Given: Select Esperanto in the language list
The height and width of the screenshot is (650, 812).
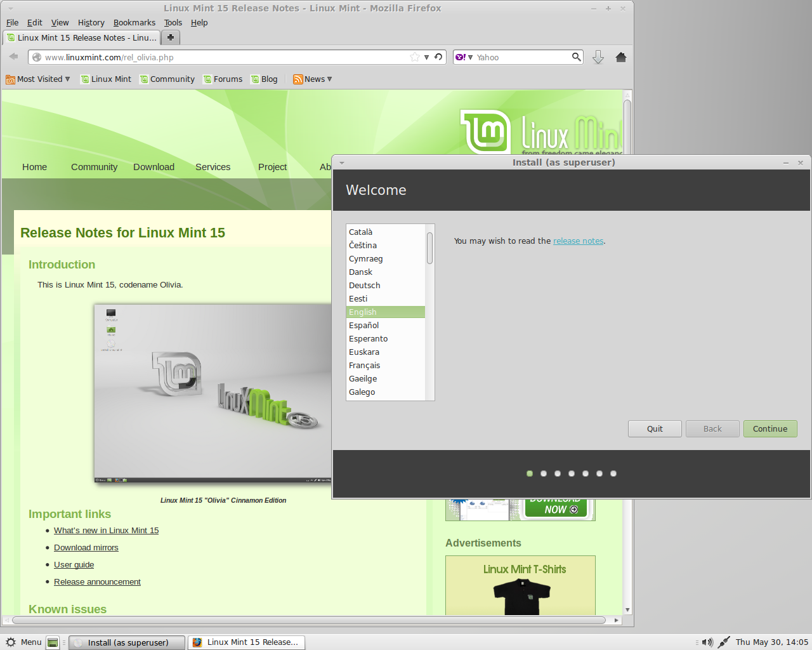Looking at the screenshot, I should pyautogui.click(x=386, y=339).
